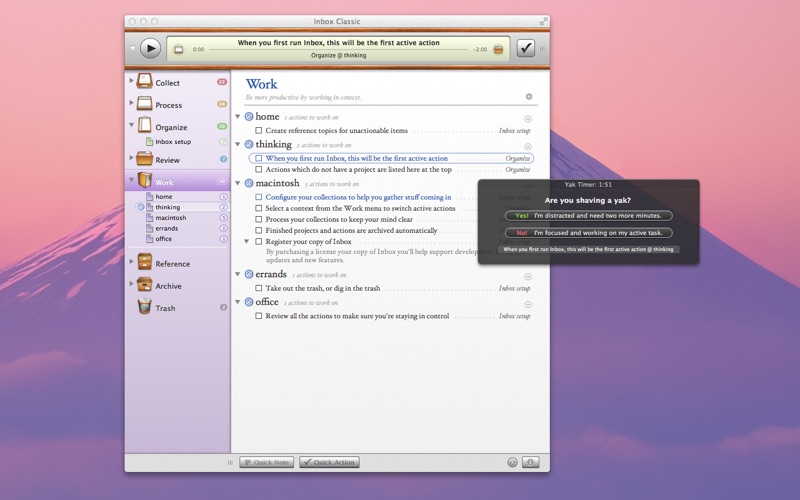
Task: Click the plus icon beside the home context
Action: 528,119
